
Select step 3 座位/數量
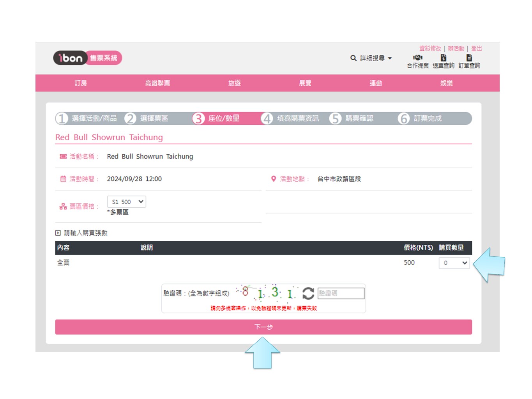(216, 118)
